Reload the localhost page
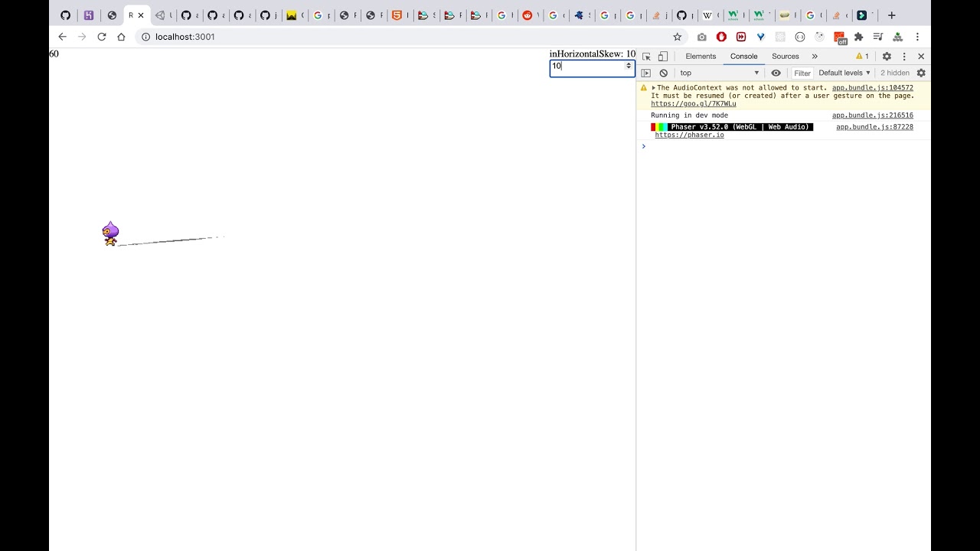980x551 pixels. (x=102, y=37)
